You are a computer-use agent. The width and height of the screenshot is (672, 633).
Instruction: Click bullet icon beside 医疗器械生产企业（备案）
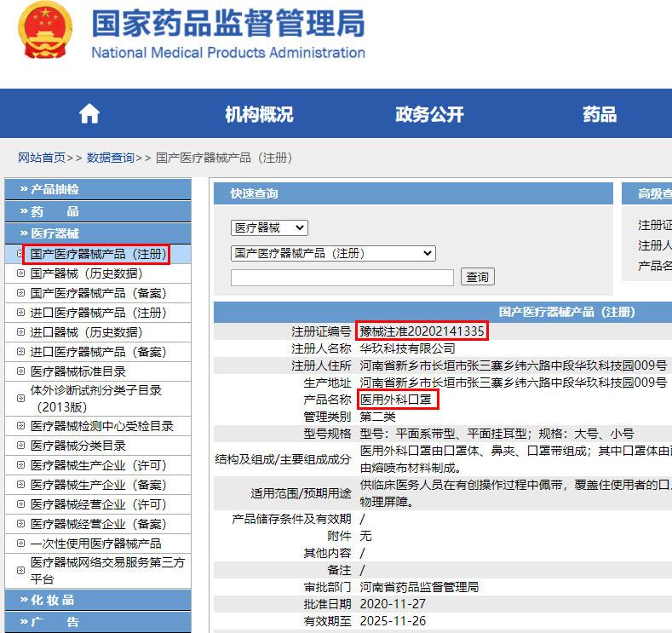pyautogui.click(x=20, y=484)
